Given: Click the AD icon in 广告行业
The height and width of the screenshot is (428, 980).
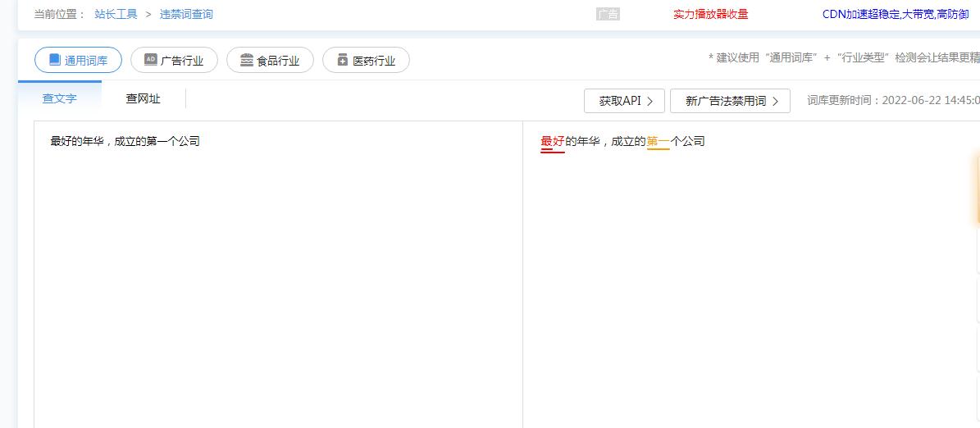Looking at the screenshot, I should [x=150, y=60].
